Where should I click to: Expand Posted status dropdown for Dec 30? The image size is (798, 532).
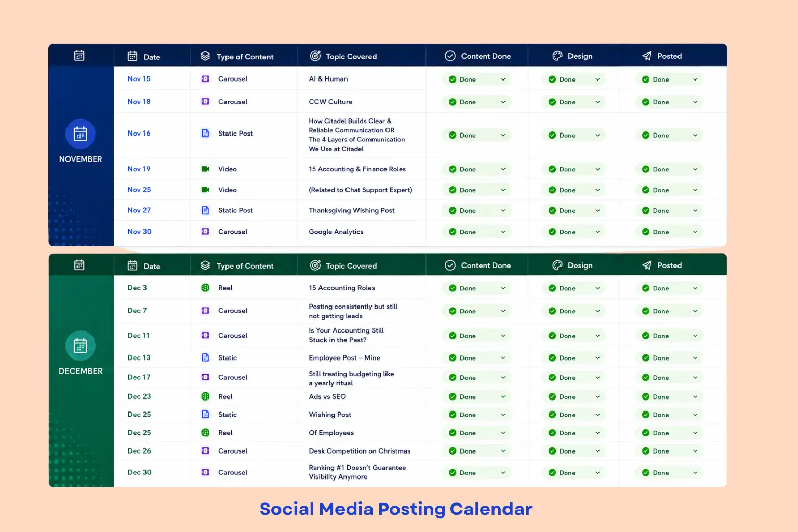(669, 473)
